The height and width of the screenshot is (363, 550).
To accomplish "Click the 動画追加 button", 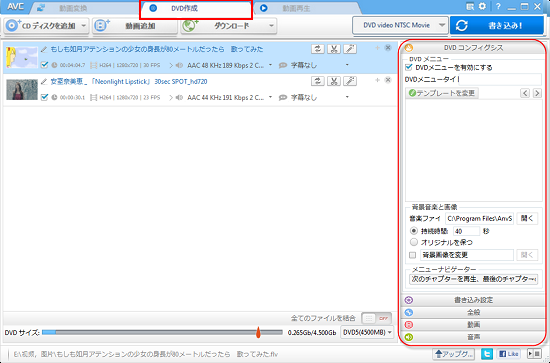I will [x=135, y=26].
